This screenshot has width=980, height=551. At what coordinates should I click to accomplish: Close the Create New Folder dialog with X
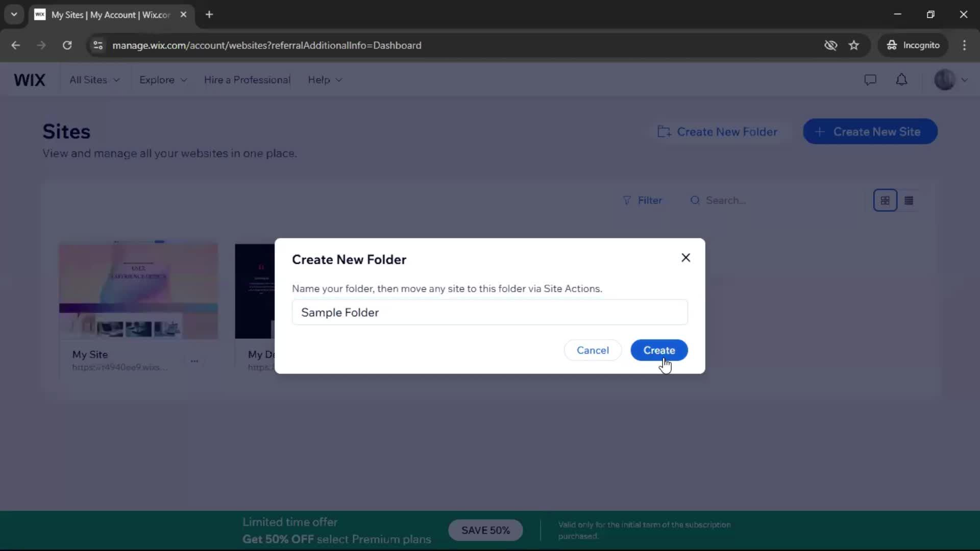click(x=685, y=258)
